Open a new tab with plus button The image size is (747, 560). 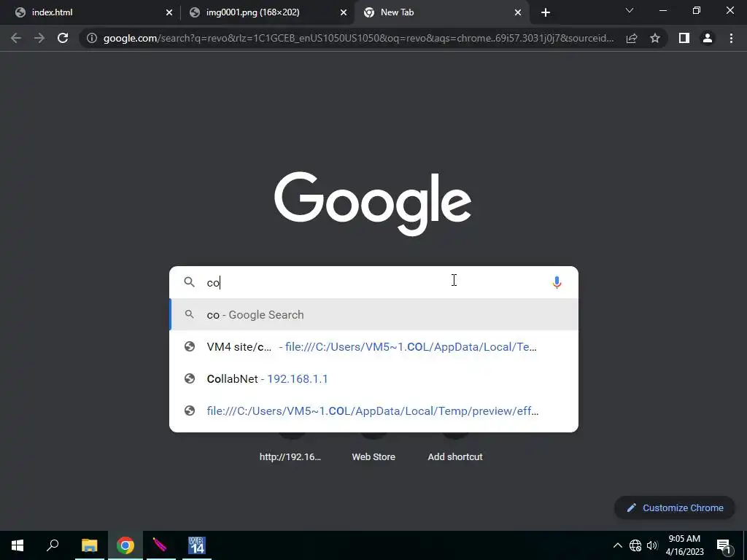tap(546, 12)
